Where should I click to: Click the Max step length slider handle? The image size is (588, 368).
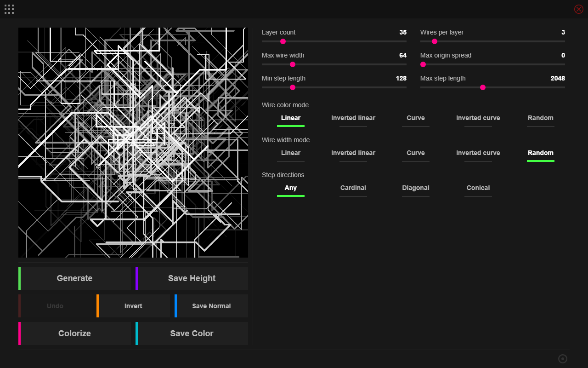(x=483, y=87)
